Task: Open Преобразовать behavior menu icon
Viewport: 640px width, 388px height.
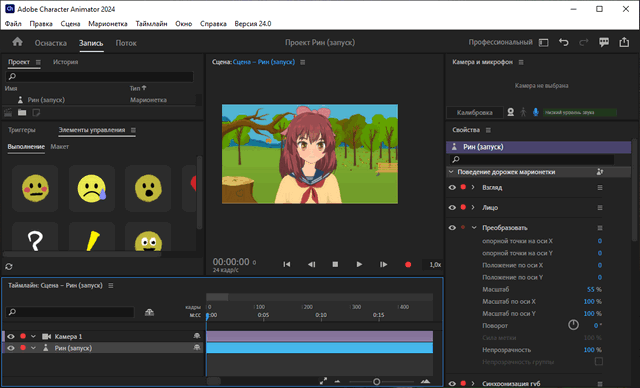Action: pyautogui.click(x=600, y=228)
